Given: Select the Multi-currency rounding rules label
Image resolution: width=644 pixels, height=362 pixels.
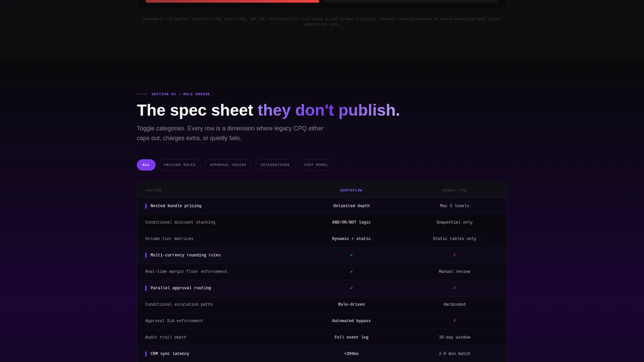Looking at the screenshot, I should tap(185, 255).
